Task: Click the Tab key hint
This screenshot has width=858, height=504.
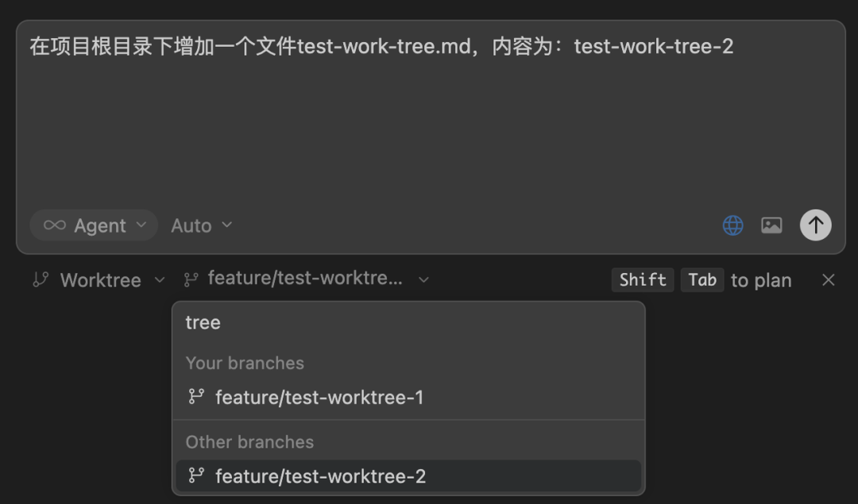Action: pos(702,279)
